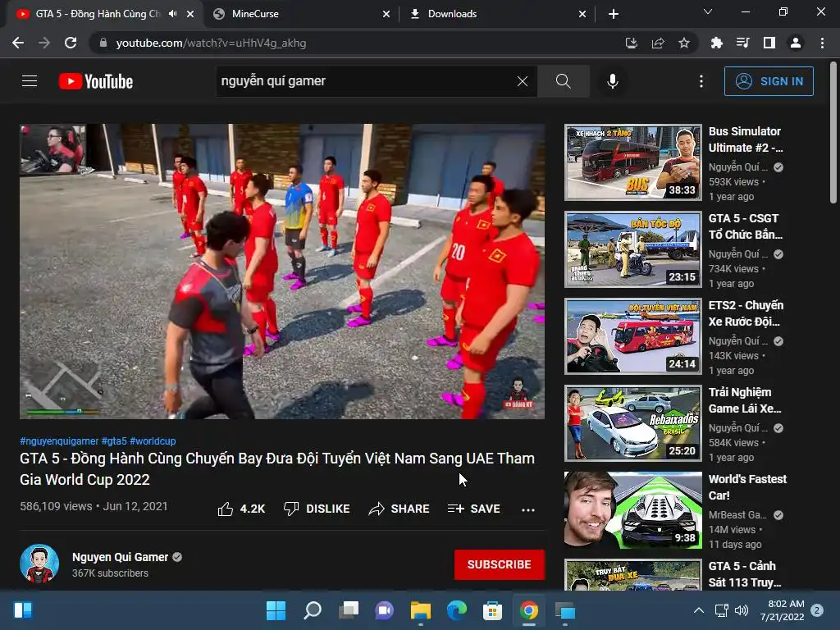Open GTA 5 - CSGT Tổ Chức thumbnail
This screenshot has height=630, width=840.
pos(633,249)
